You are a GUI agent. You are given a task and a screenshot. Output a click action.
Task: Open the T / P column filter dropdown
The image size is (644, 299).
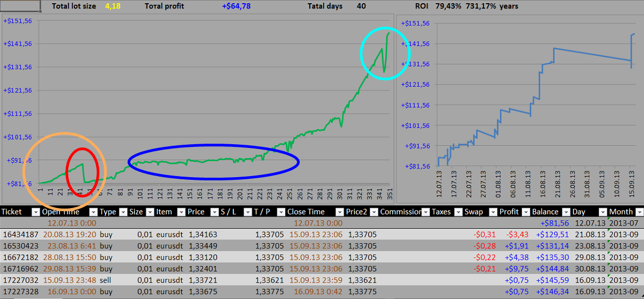point(281,212)
